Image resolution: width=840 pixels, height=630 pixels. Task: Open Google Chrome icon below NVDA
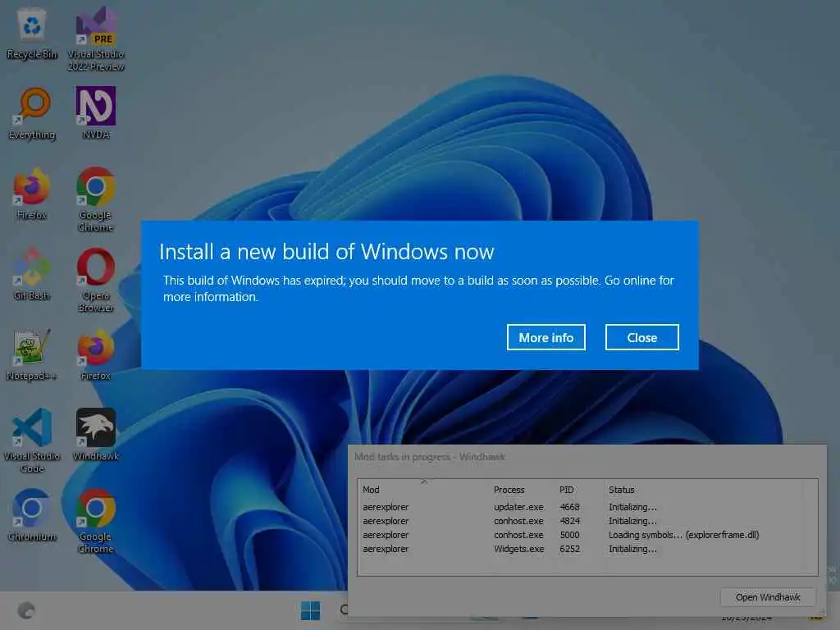[x=96, y=199]
